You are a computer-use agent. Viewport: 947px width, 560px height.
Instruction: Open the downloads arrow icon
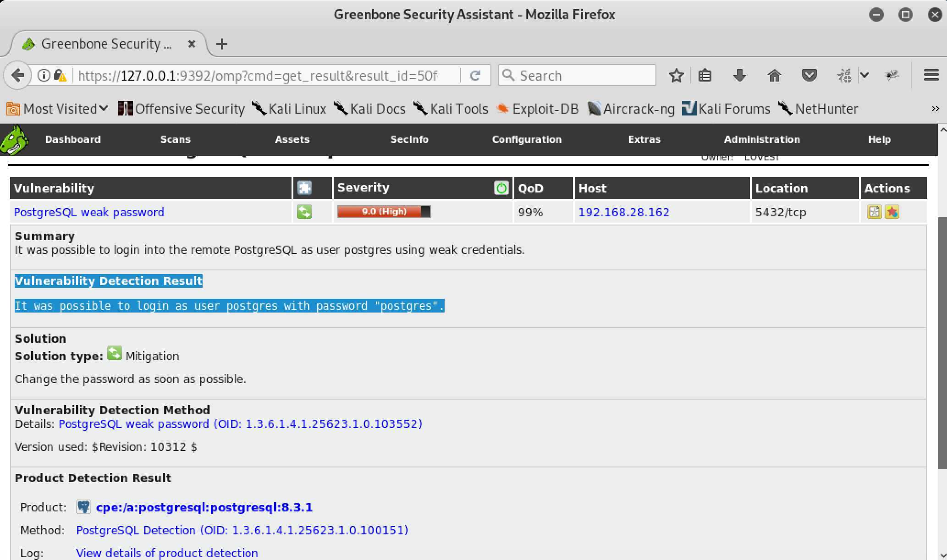(x=739, y=75)
